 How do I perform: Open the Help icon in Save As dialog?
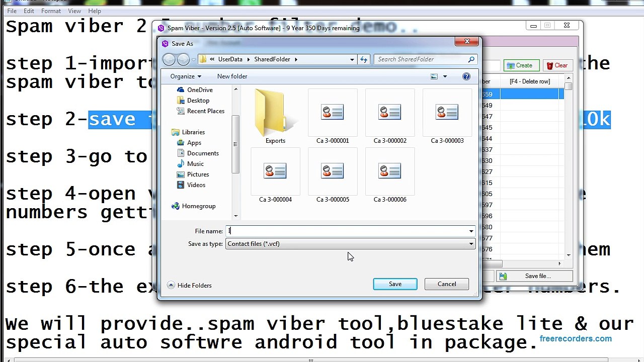point(466,76)
